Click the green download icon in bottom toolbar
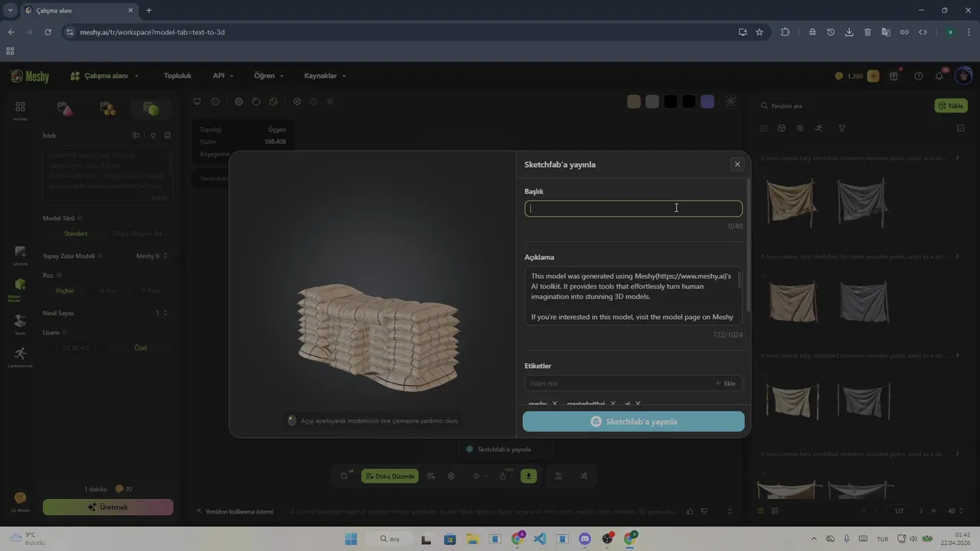Viewport: 980px width, 551px height. 528,476
